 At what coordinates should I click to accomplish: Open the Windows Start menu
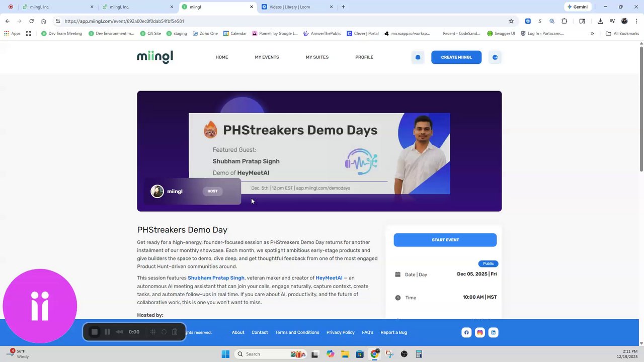[x=225, y=354]
